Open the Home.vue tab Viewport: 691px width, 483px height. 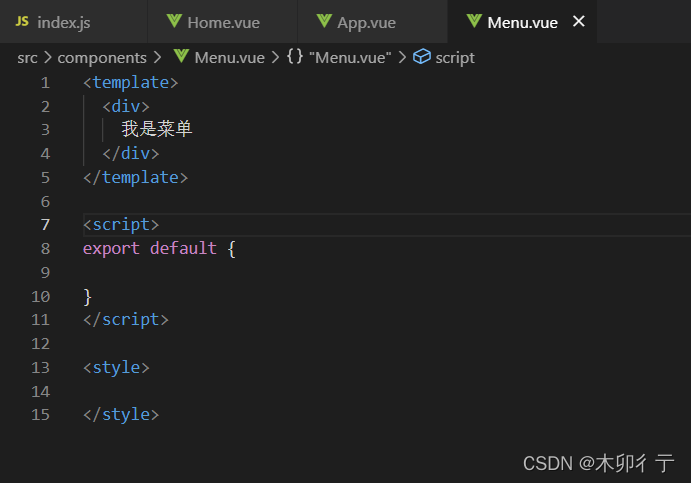point(223,22)
